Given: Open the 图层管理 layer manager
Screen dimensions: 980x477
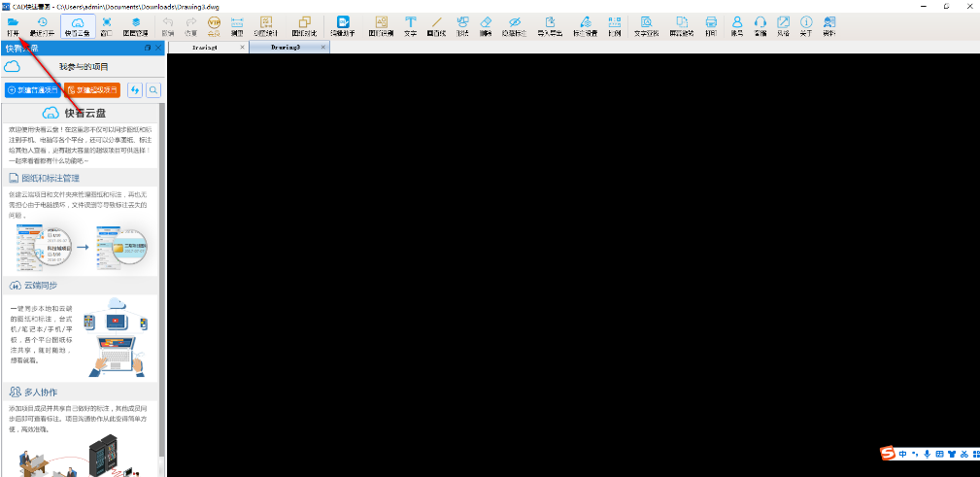Looking at the screenshot, I should click(x=135, y=25).
